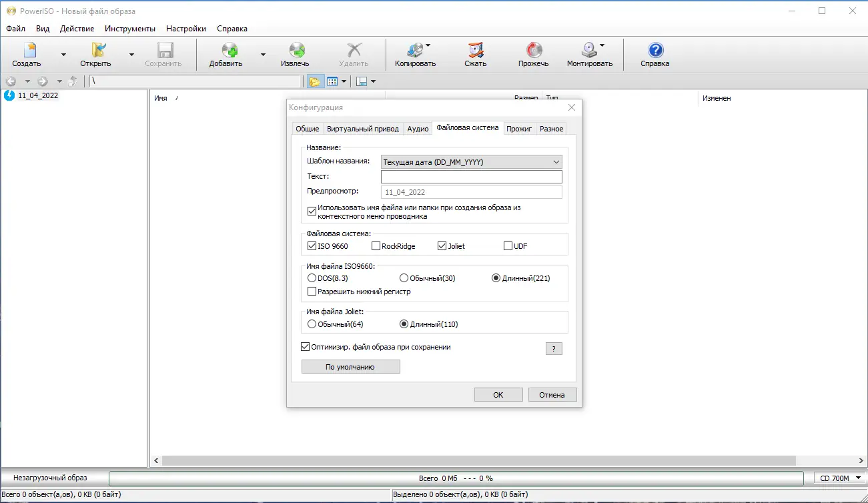The height and width of the screenshot is (503, 868).
Task: Switch to the Аудио tab
Action: [418, 129]
